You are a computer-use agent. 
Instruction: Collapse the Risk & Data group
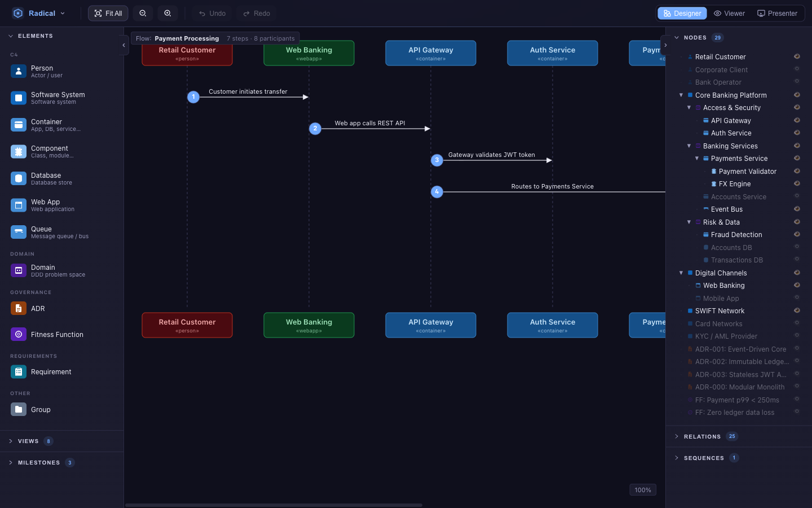pos(689,222)
